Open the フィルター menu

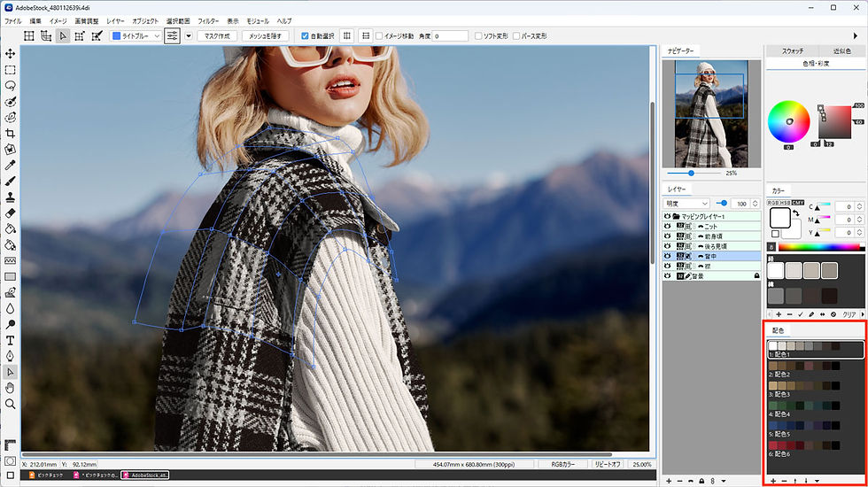pos(208,21)
